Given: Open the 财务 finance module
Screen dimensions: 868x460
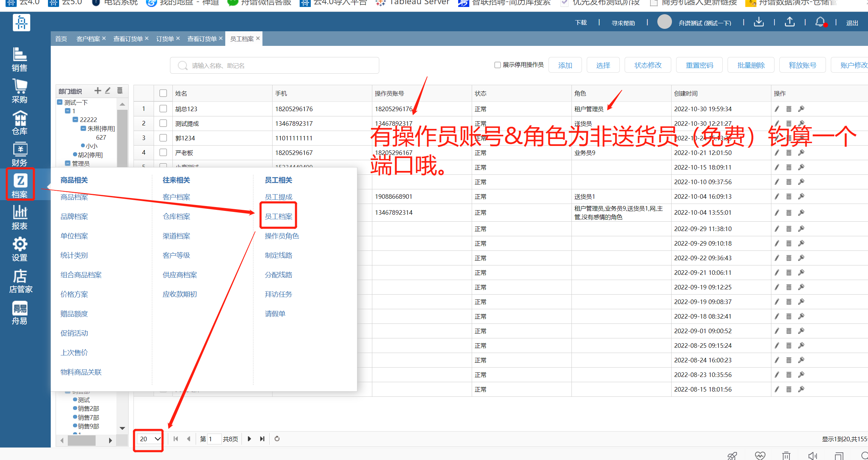Looking at the screenshot, I should pyautogui.click(x=20, y=154).
